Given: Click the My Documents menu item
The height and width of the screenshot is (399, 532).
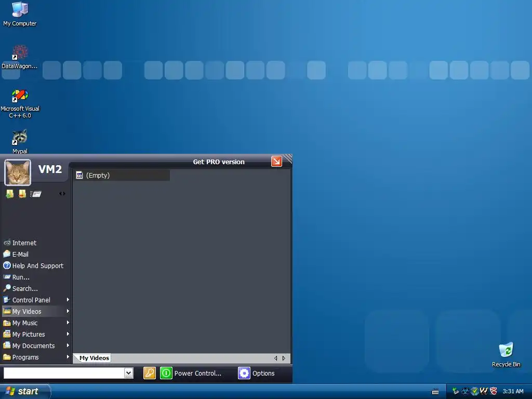Looking at the screenshot, I should pos(36,345).
